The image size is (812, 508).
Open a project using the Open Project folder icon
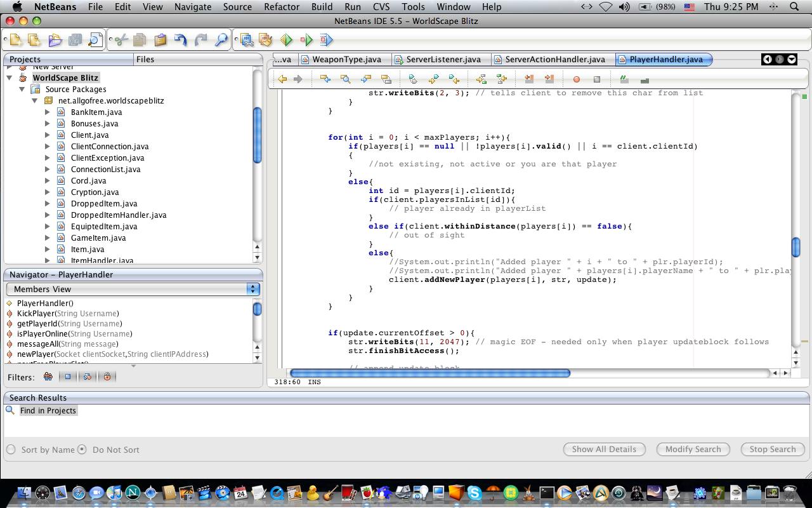pyautogui.click(x=55, y=40)
